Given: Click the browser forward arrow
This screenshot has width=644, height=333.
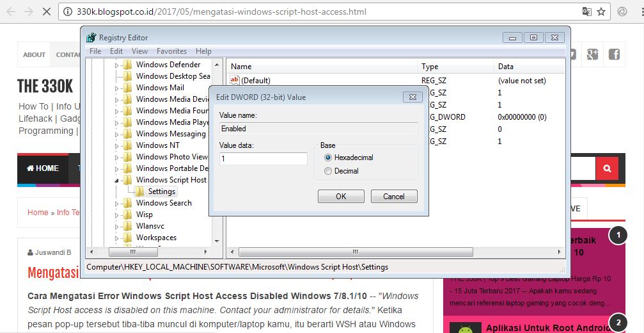Looking at the screenshot, I should point(29,12).
